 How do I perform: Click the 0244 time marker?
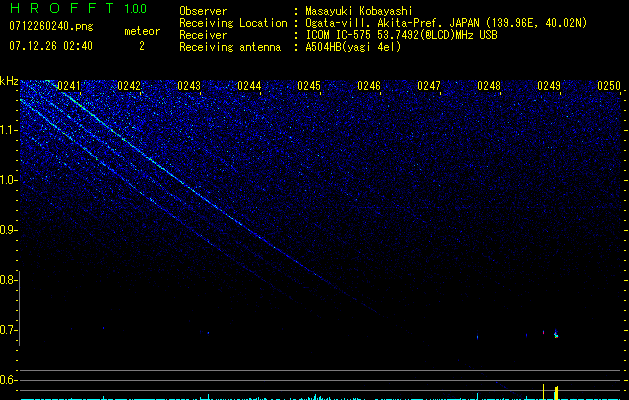coord(249,86)
